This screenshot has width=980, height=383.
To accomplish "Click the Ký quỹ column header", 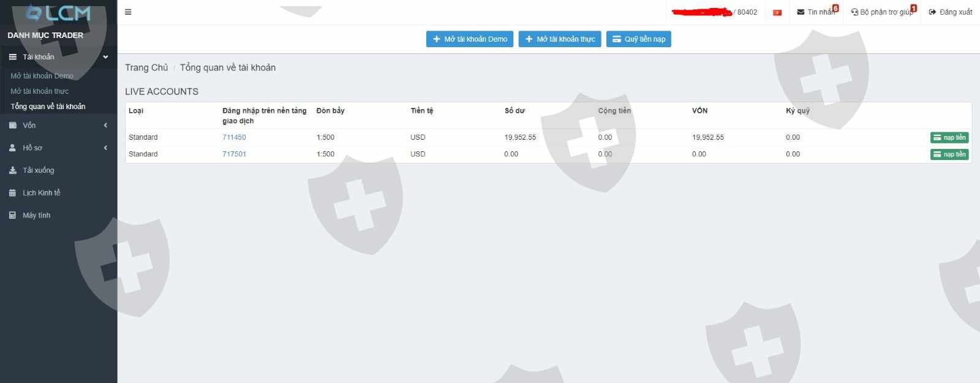I will 797,111.
